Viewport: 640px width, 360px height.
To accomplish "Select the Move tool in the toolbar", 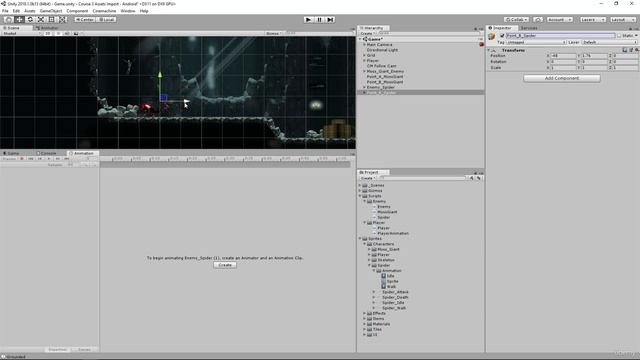I will pyautogui.click(x=19, y=20).
